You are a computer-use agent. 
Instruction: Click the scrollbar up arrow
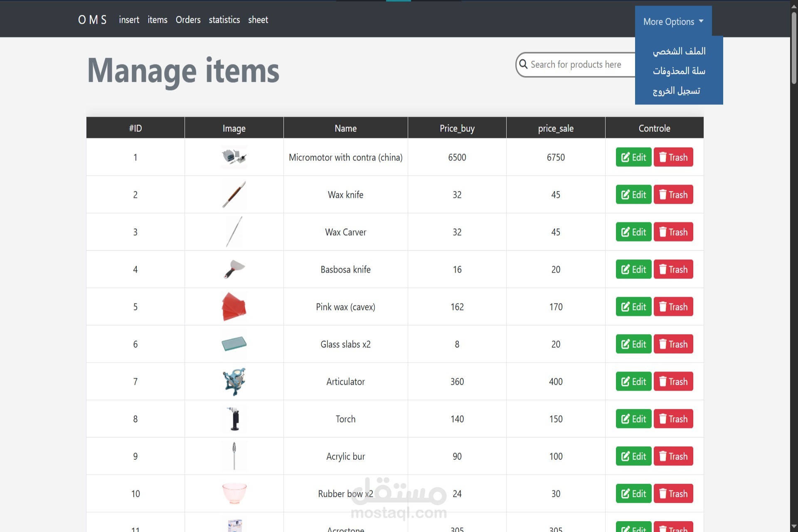point(794,5)
